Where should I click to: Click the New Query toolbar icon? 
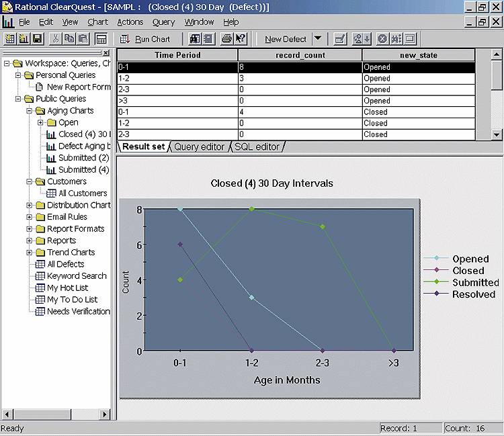click(x=10, y=39)
